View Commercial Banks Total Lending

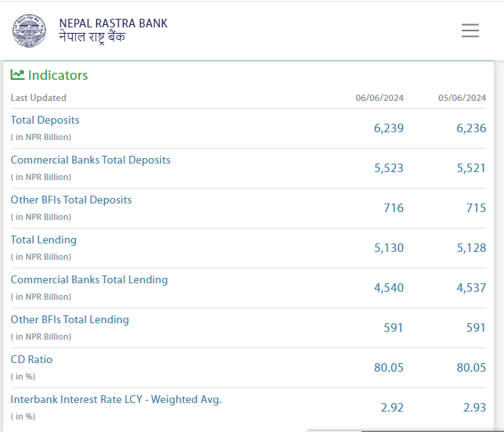pos(89,279)
